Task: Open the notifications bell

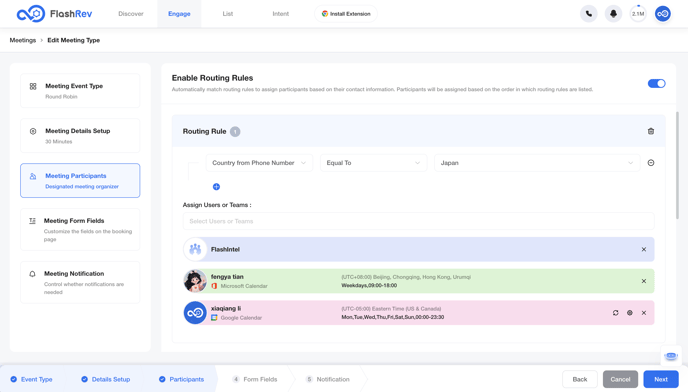Action: pos(613,14)
